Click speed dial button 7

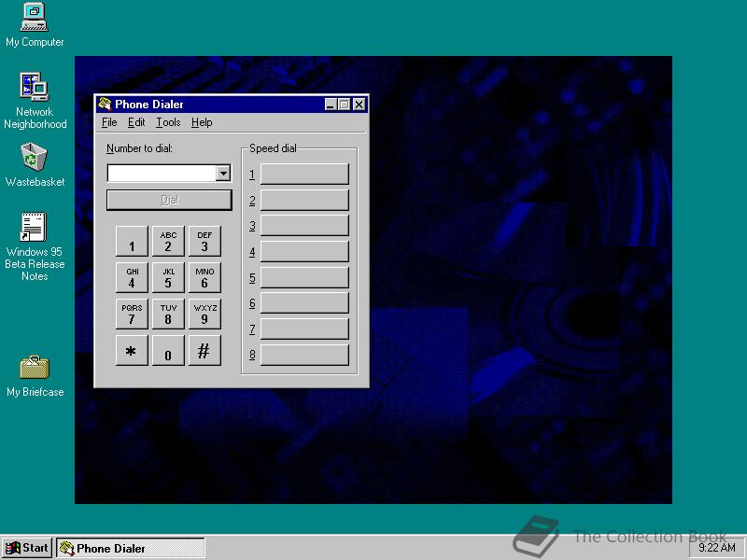304,329
